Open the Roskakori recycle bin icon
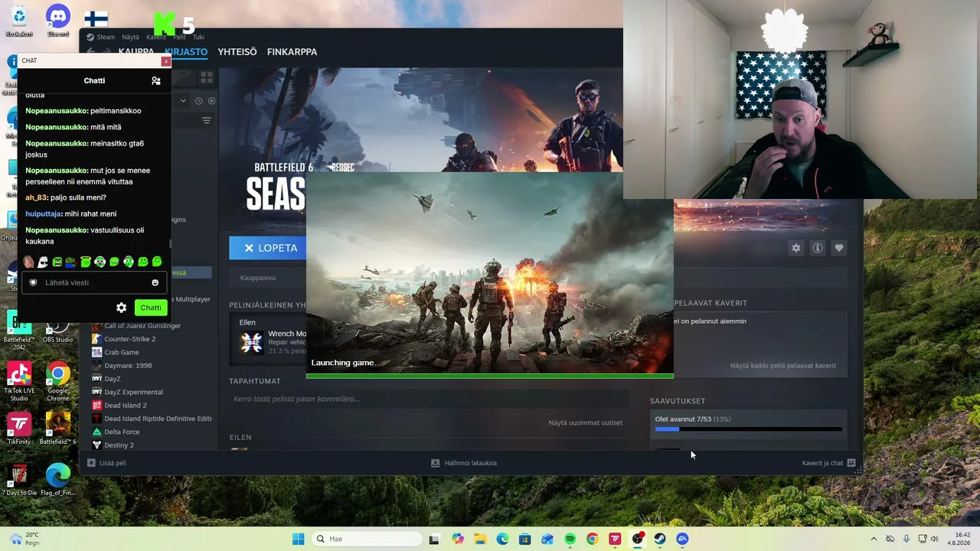Screen dimensions: 980x551 [x=18, y=21]
